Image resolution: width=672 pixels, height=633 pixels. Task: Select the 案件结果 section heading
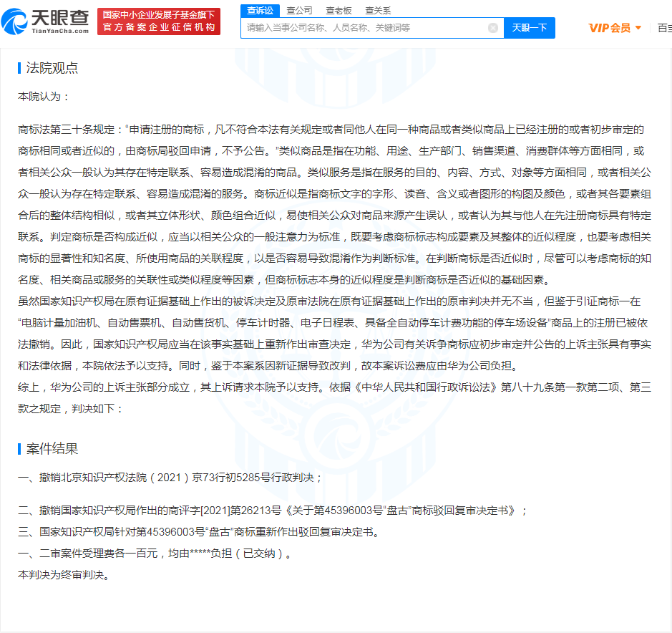point(52,448)
